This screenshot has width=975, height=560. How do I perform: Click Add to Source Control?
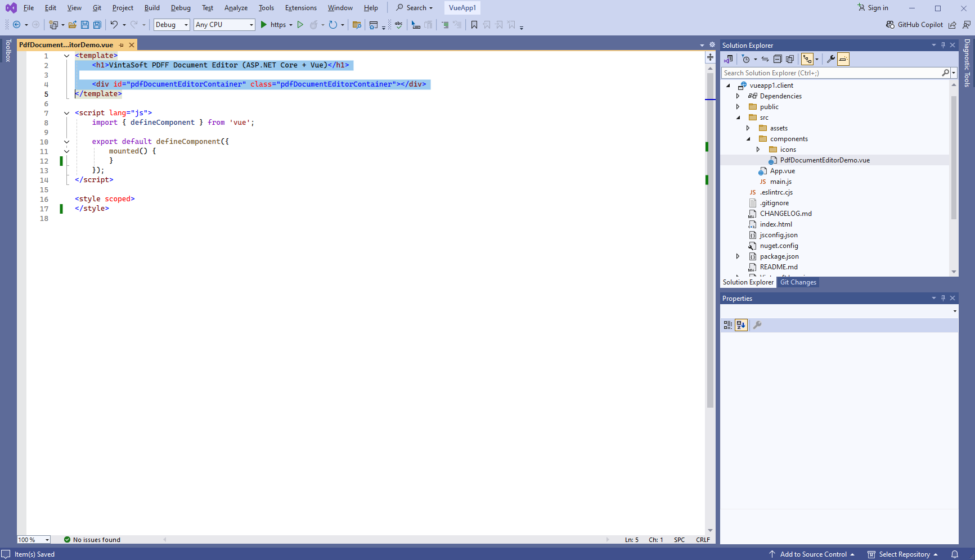coord(812,554)
